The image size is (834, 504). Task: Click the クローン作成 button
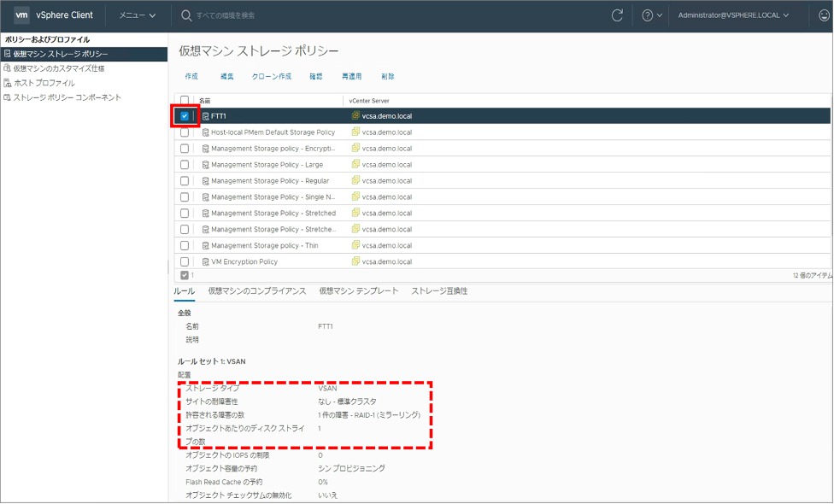coord(272,77)
